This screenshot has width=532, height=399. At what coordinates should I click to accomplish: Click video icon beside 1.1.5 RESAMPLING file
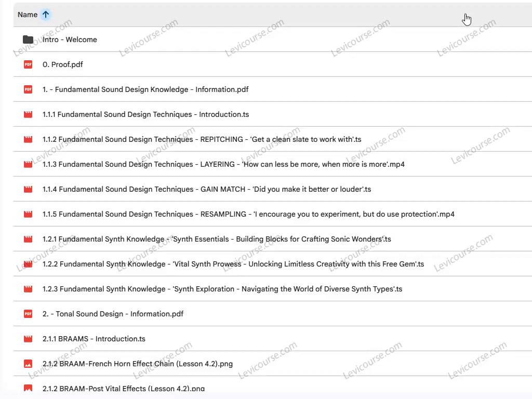coord(28,214)
